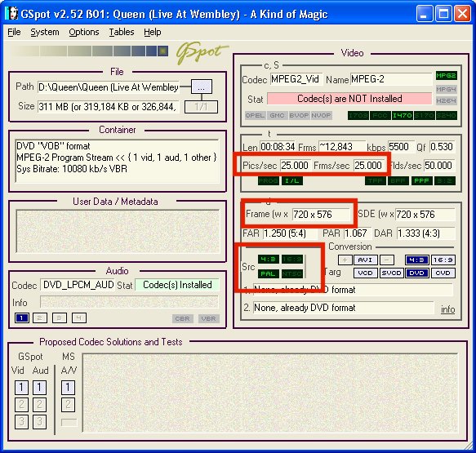Click the info link in Conversion panel
Image resolution: width=476 pixels, height=453 pixels.
[447, 309]
